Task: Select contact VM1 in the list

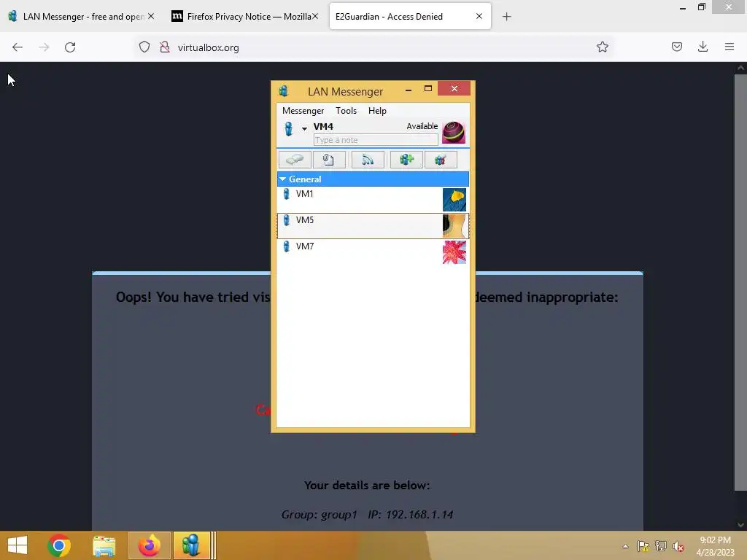Action: pyautogui.click(x=373, y=200)
